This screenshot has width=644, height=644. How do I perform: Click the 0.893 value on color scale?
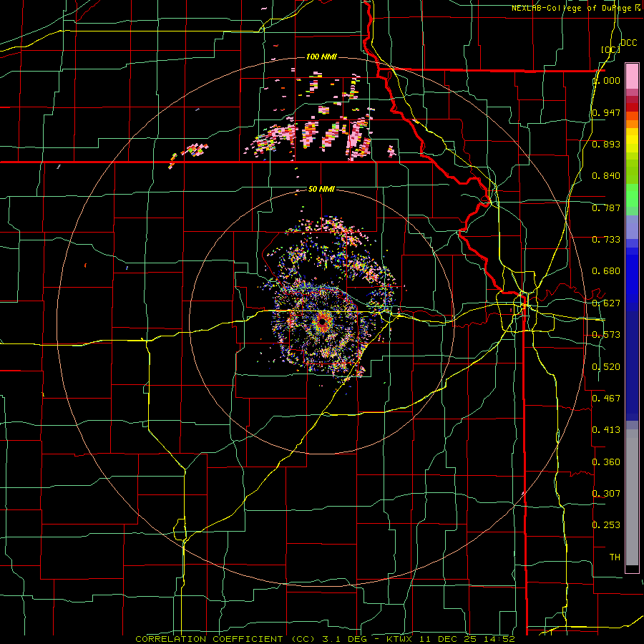(606, 144)
